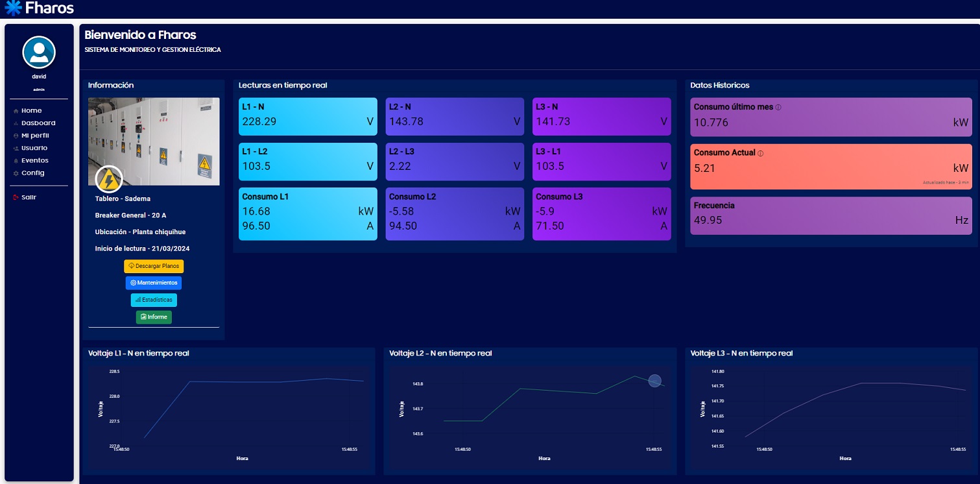Click the yellow lightning bolt badge
The image size is (980, 484).
[109, 180]
